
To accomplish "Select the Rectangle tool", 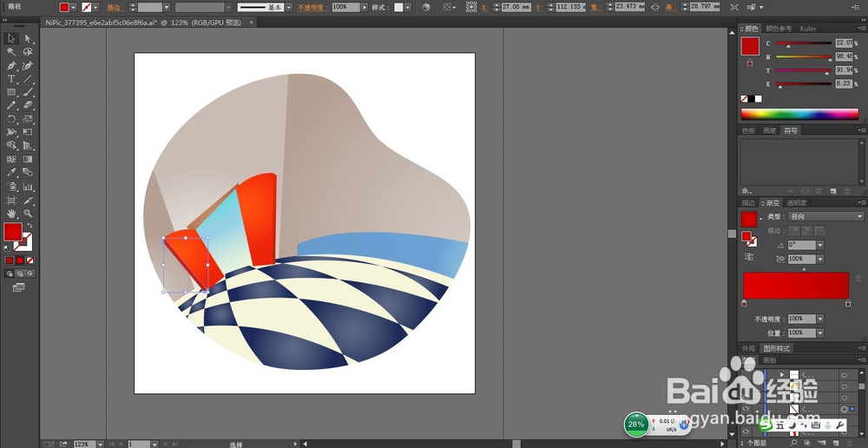I will click(11, 92).
